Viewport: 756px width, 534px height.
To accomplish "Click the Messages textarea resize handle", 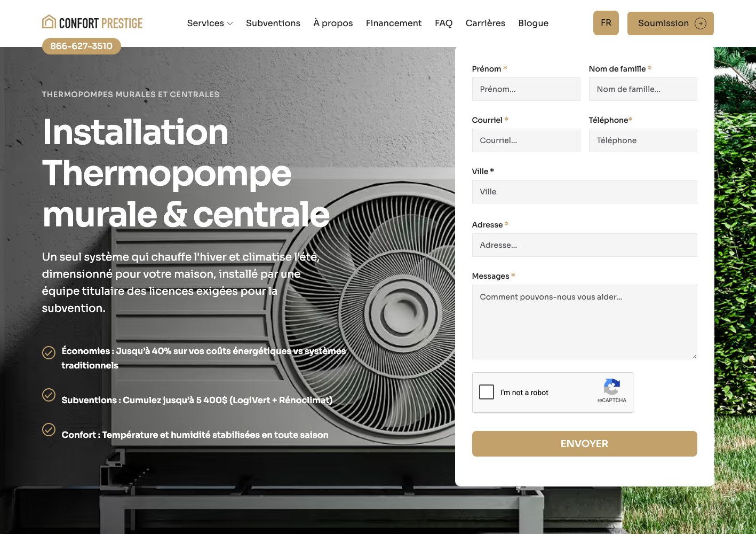I will (694, 356).
